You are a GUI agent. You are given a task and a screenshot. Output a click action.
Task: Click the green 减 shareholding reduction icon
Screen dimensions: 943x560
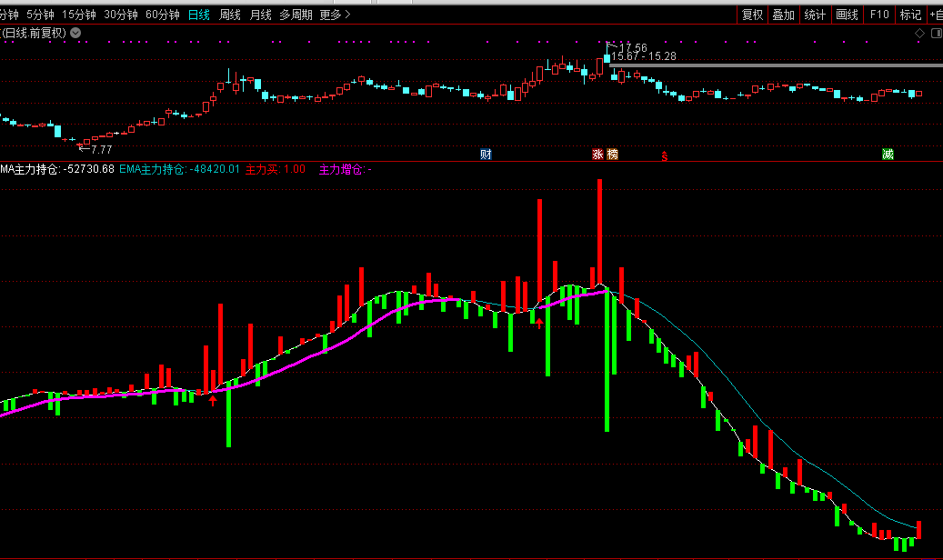tap(888, 155)
